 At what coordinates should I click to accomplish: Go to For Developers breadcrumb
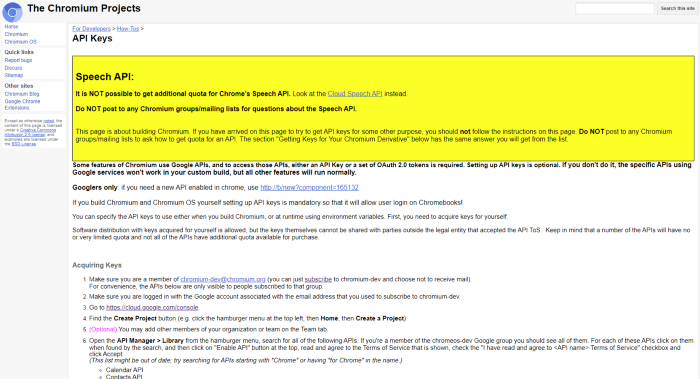tap(92, 29)
